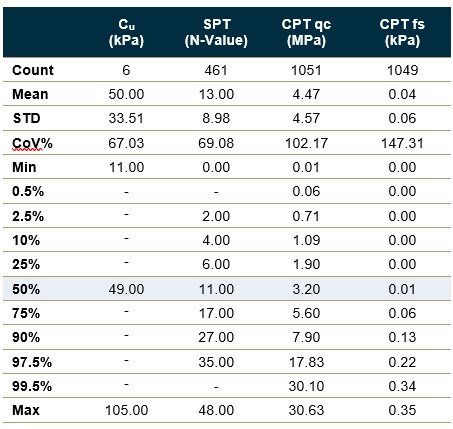Viewport: 453px width, 429px height.
Task: Select the CPT fs (kPa) header
Action: coord(402,32)
